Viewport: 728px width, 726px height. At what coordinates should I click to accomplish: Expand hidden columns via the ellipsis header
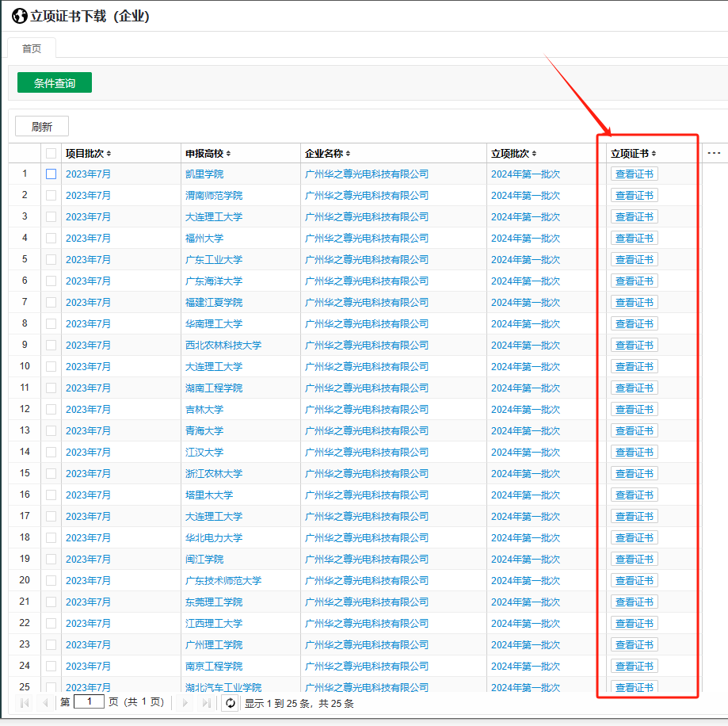pos(714,153)
